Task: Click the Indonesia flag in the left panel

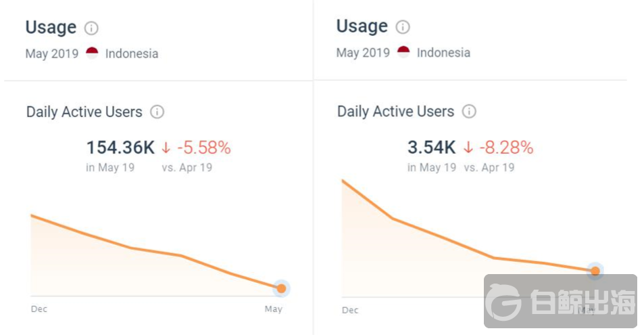Action: click(93, 53)
